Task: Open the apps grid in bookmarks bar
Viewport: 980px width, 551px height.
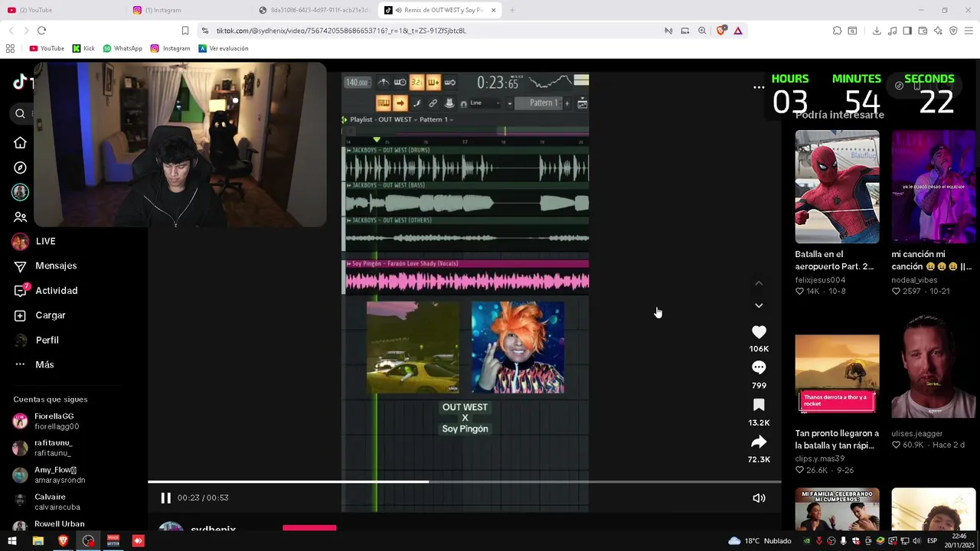Action: coord(10,48)
